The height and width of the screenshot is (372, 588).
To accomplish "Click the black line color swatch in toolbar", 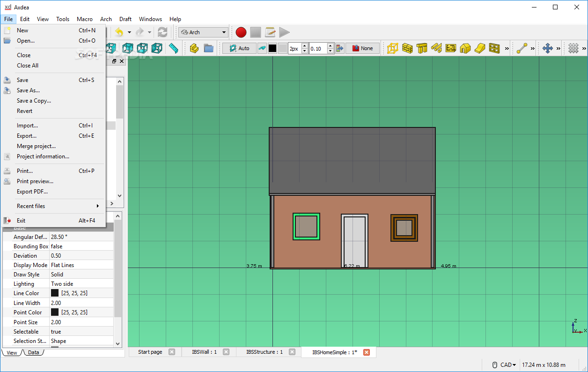I will click(272, 48).
